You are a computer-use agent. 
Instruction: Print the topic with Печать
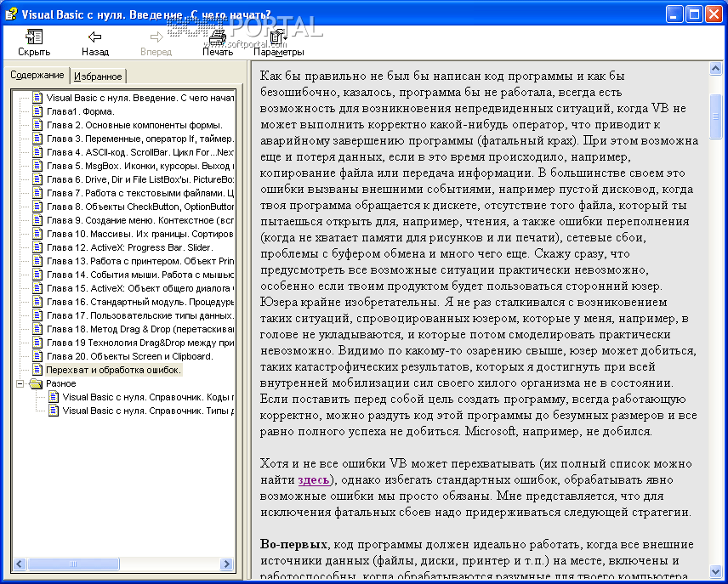tap(218, 43)
